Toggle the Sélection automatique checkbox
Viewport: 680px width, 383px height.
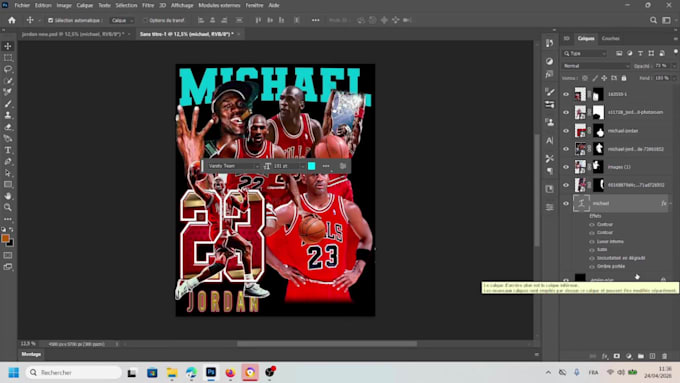click(x=50, y=20)
